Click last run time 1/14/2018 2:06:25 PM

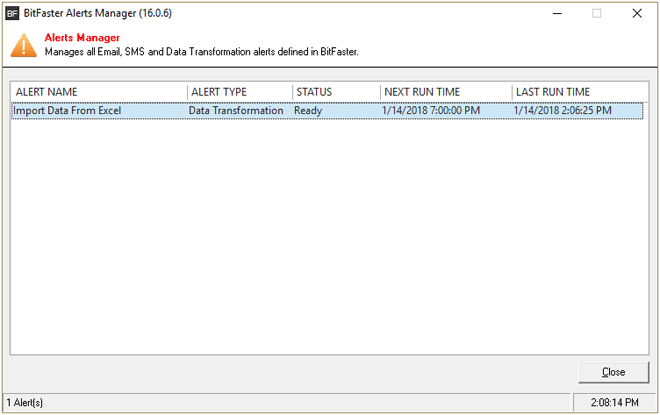point(563,111)
